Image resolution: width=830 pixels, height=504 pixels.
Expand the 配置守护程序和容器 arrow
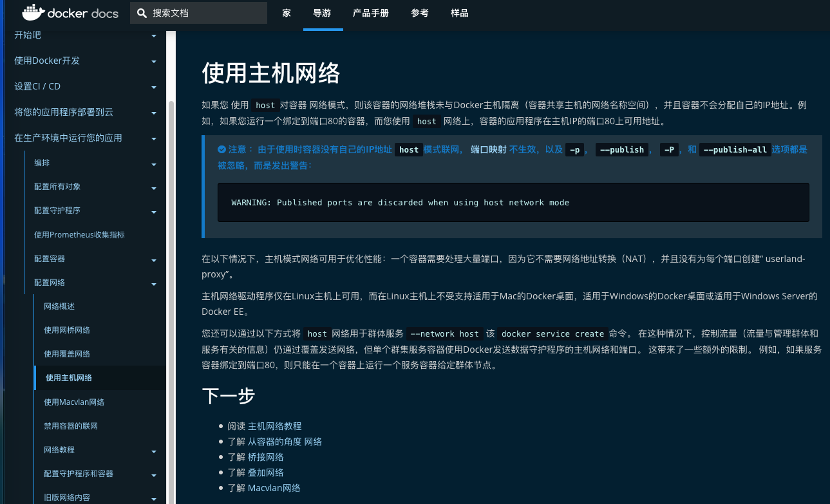[154, 476]
